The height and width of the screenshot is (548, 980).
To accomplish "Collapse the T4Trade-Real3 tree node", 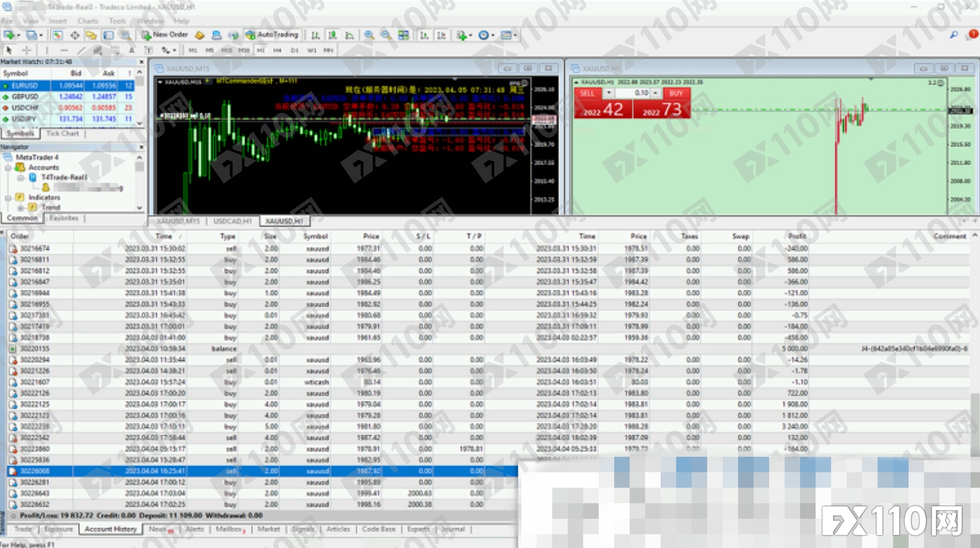I will [x=20, y=177].
